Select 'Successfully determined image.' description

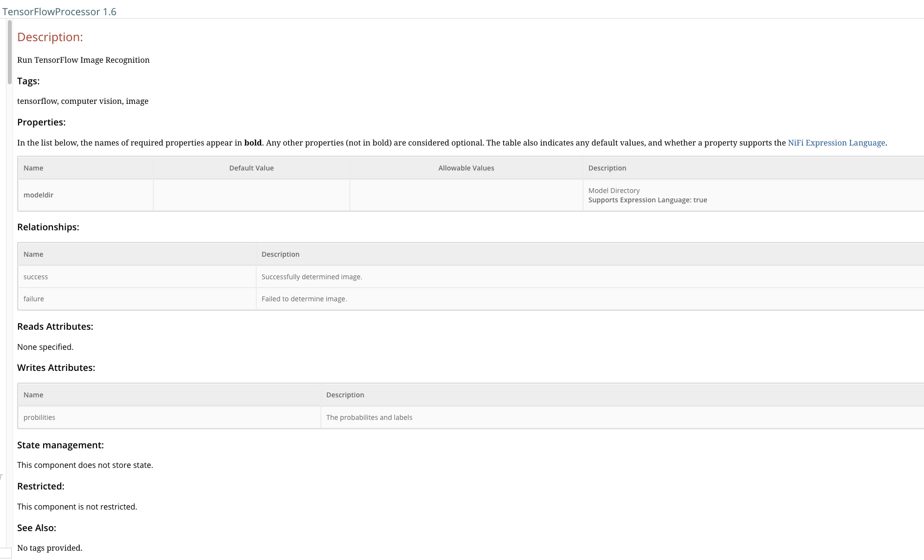click(x=312, y=277)
